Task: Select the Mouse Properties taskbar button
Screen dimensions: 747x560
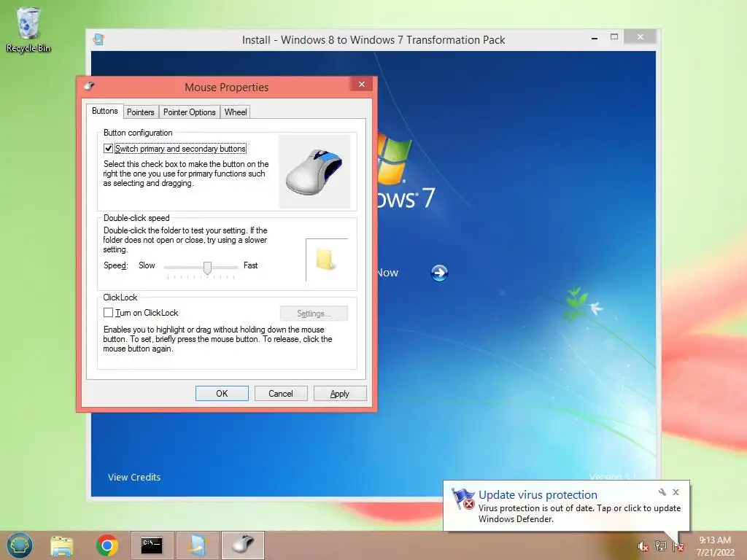Action: [243, 545]
